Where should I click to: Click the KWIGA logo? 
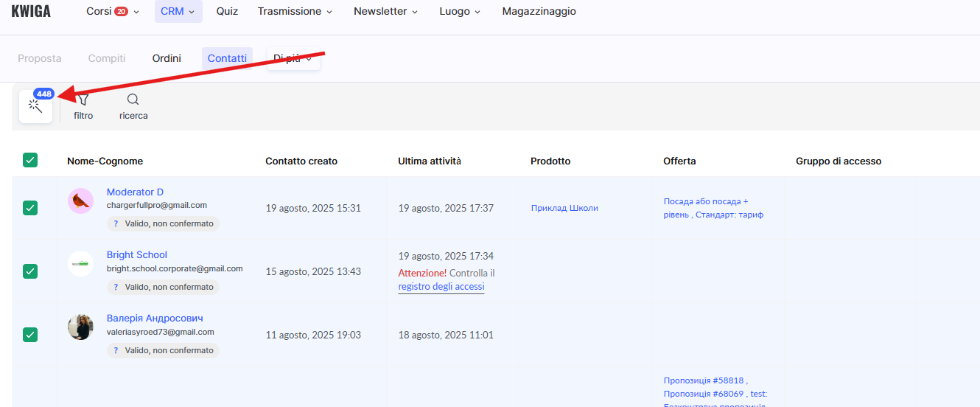point(31,12)
